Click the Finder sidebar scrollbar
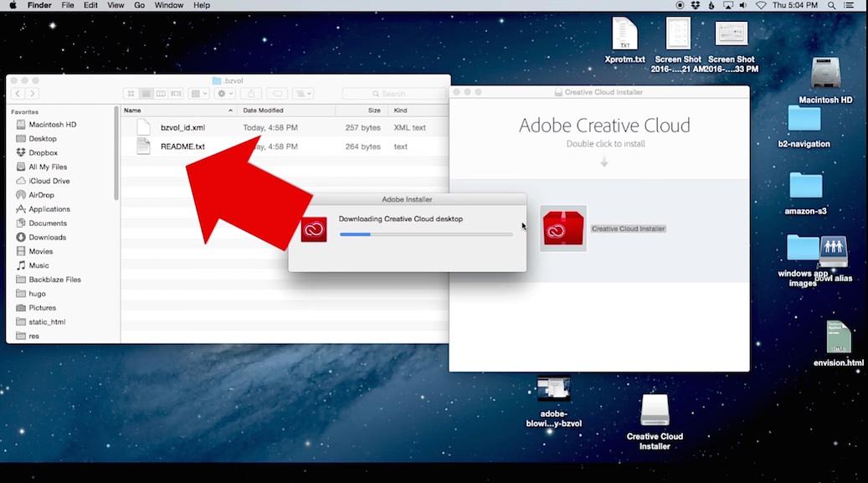The height and width of the screenshot is (483, 868). (x=116, y=153)
